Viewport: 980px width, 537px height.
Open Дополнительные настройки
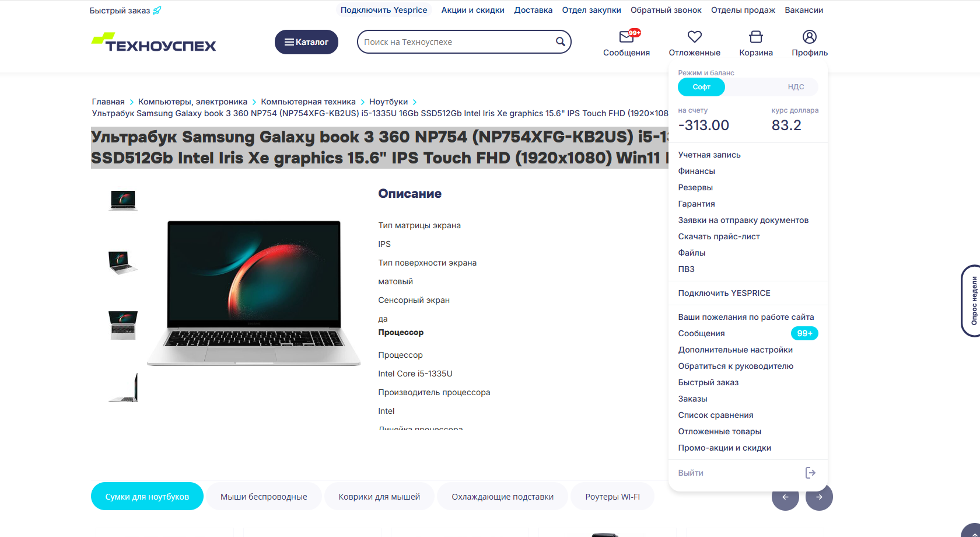point(735,350)
